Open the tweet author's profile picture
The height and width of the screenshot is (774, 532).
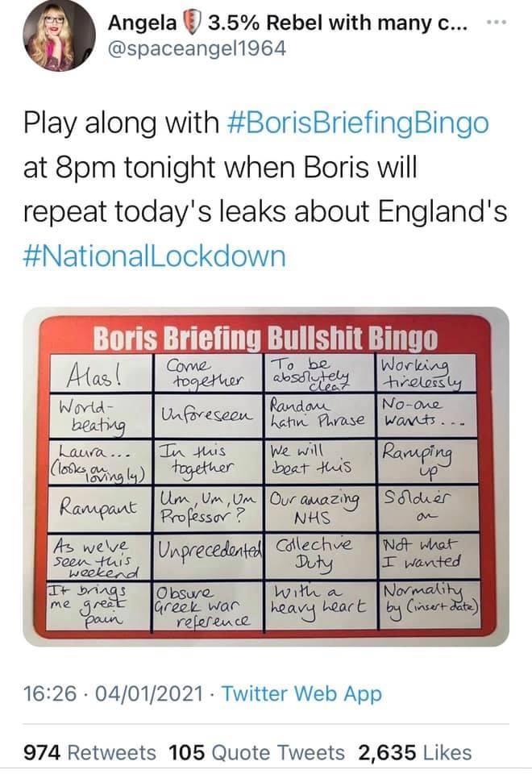click(x=59, y=35)
